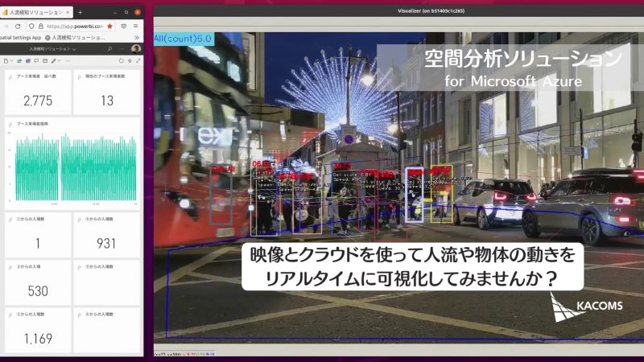This screenshot has height=362, width=644.
Task: Click the Share icon in Power BI toolbar
Action: point(19,61)
